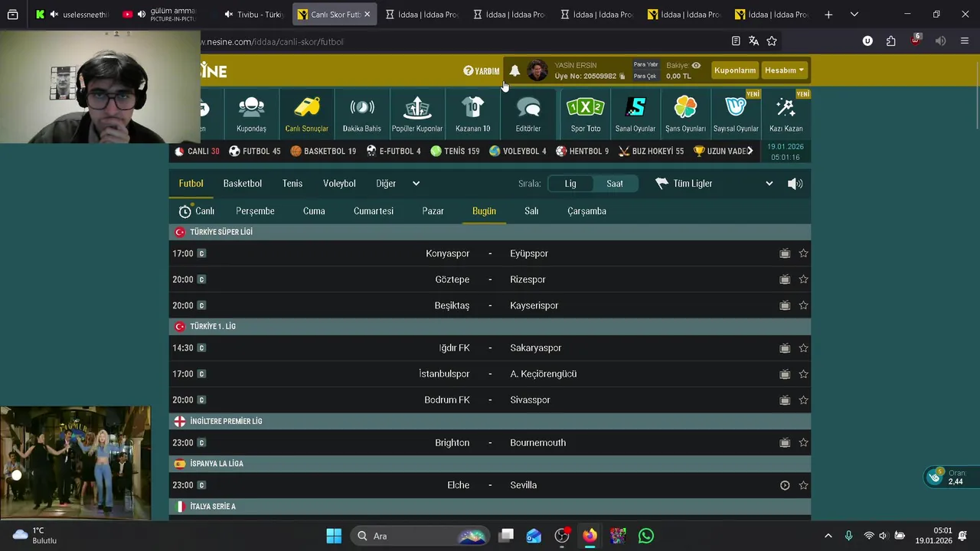Open Göztepe - Rizespor broadcast TV icon
The height and width of the screenshot is (551, 980).
coord(785,279)
